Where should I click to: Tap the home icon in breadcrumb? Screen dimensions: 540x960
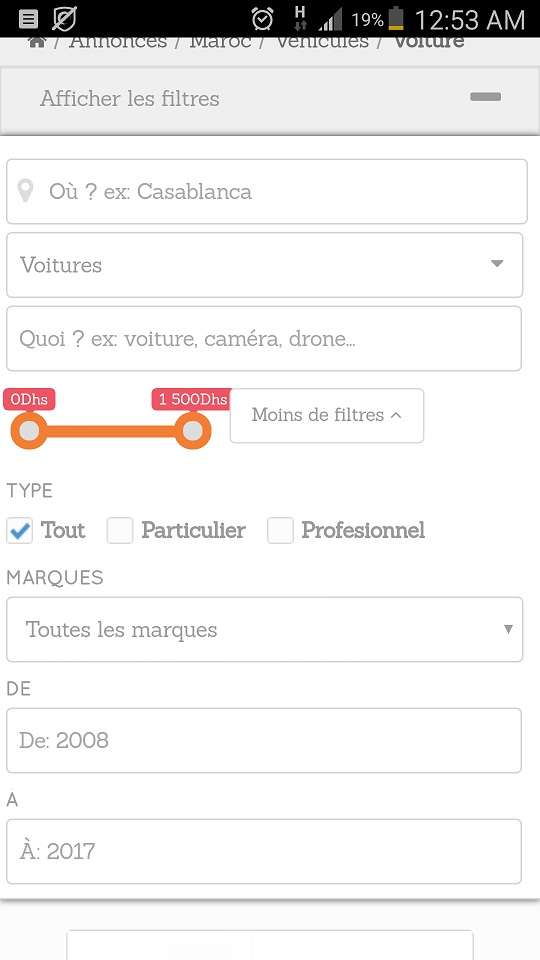click(37, 42)
